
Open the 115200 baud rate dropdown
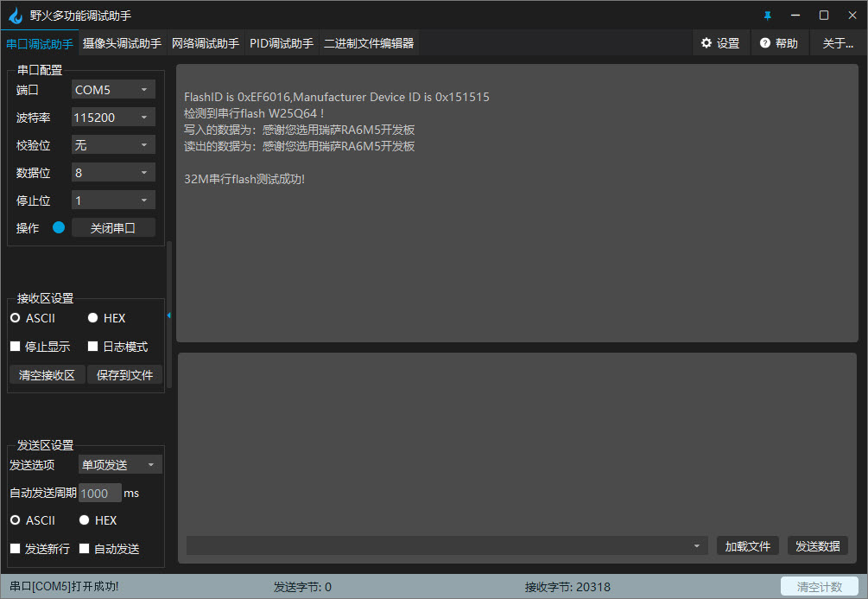tap(113, 118)
